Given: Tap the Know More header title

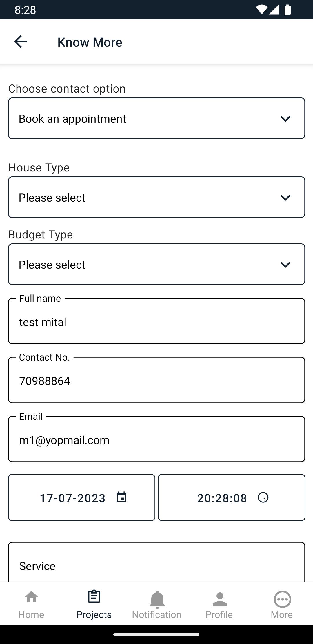Looking at the screenshot, I should click(90, 42).
